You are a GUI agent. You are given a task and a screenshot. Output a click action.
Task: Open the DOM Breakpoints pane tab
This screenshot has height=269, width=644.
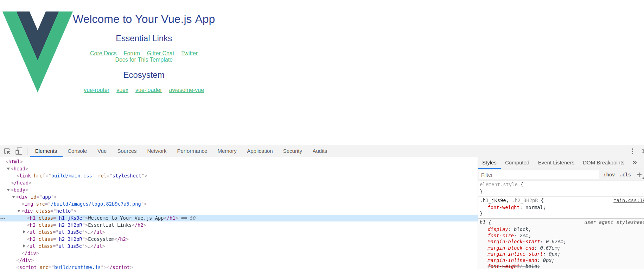coord(604,163)
